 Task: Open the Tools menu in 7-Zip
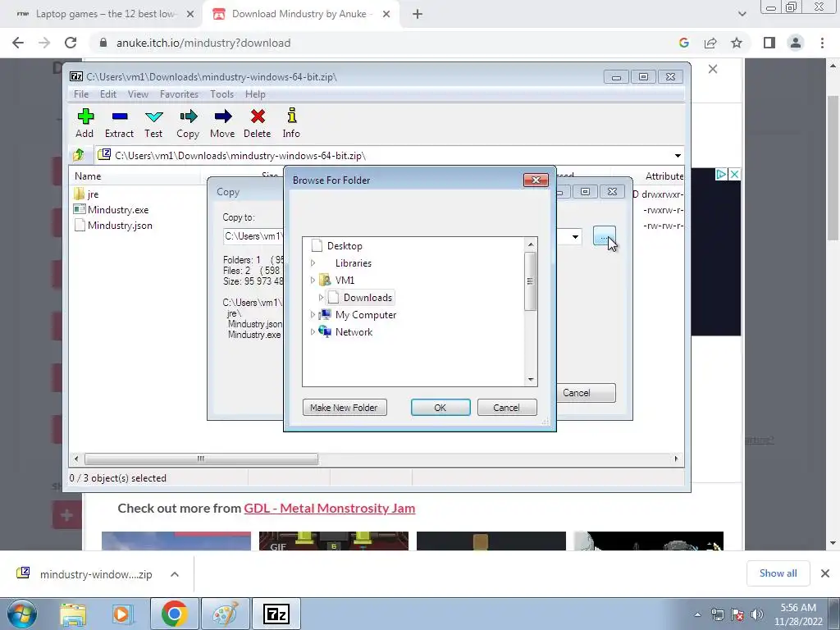[x=221, y=94]
